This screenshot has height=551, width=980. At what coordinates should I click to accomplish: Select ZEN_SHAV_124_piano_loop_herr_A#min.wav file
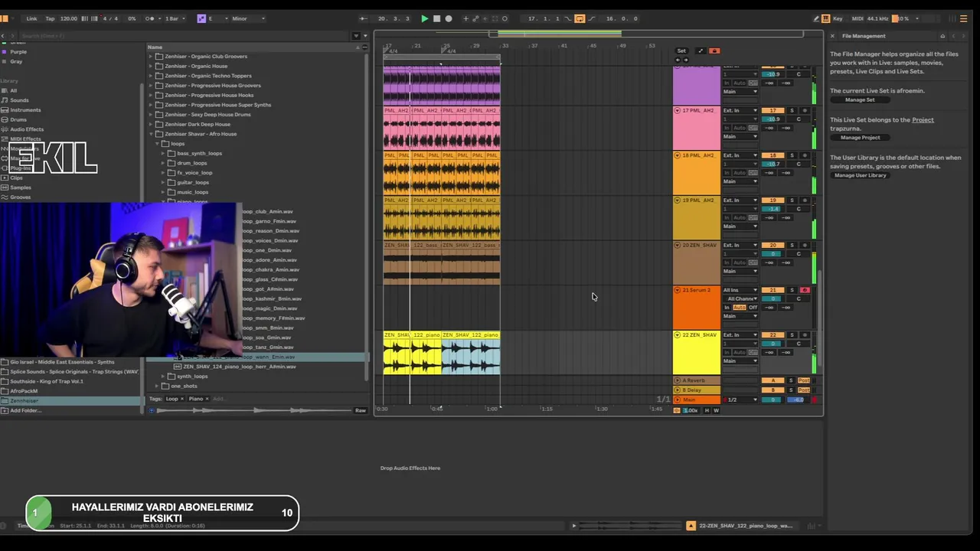coord(239,367)
